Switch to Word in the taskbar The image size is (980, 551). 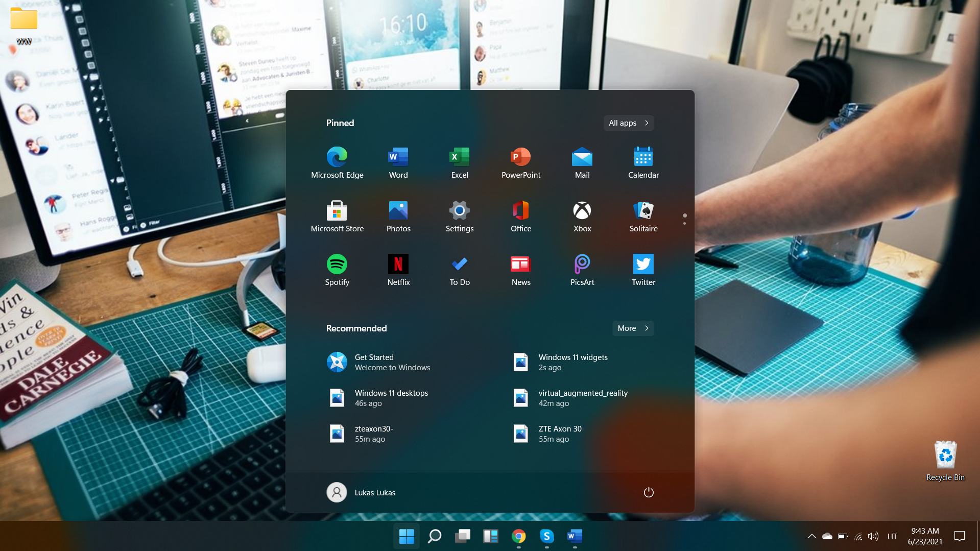click(x=575, y=536)
